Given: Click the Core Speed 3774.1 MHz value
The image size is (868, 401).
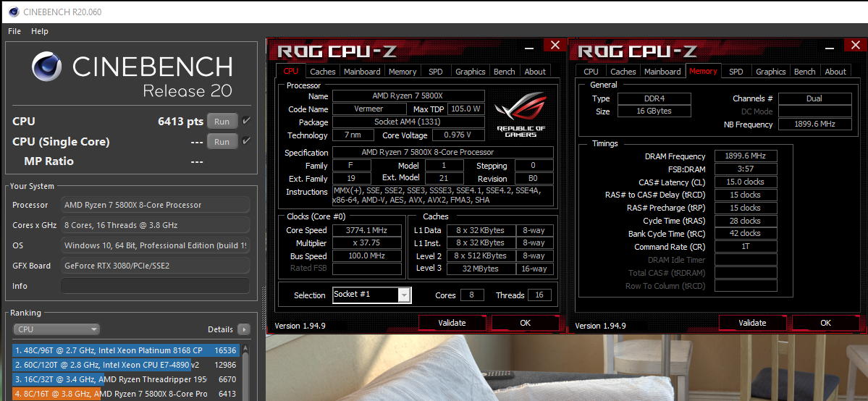Looking at the screenshot, I should (367, 230).
